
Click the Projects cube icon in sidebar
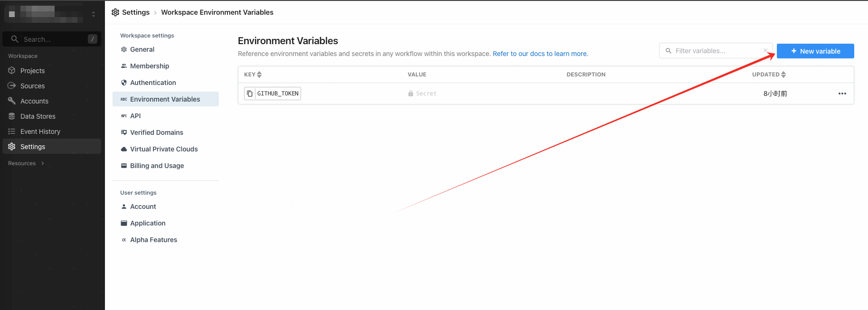click(x=12, y=71)
